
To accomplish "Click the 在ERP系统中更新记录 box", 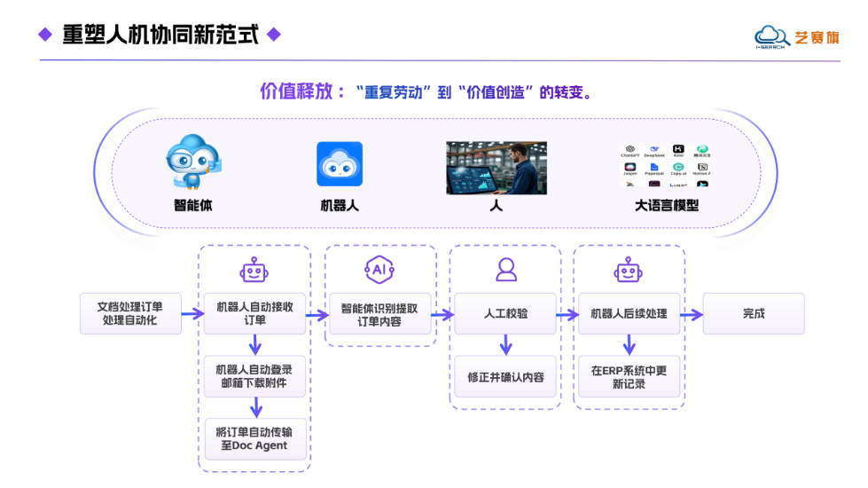I will click(629, 377).
